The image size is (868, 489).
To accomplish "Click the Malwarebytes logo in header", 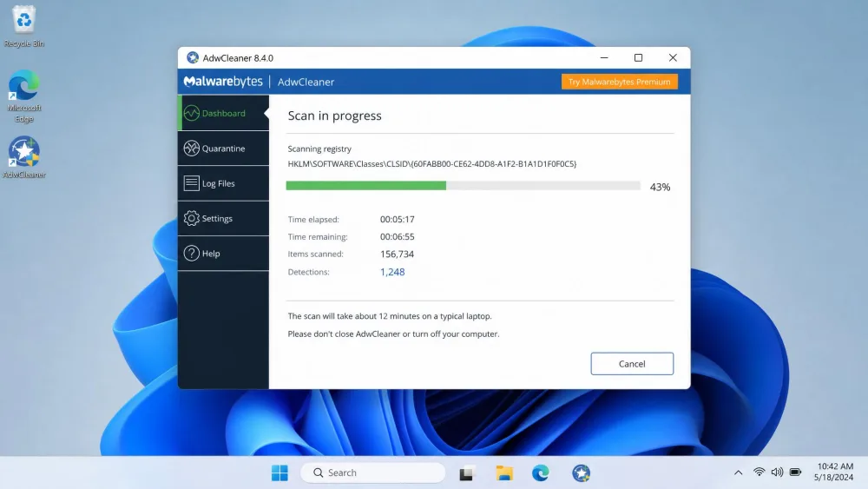I will coord(223,82).
